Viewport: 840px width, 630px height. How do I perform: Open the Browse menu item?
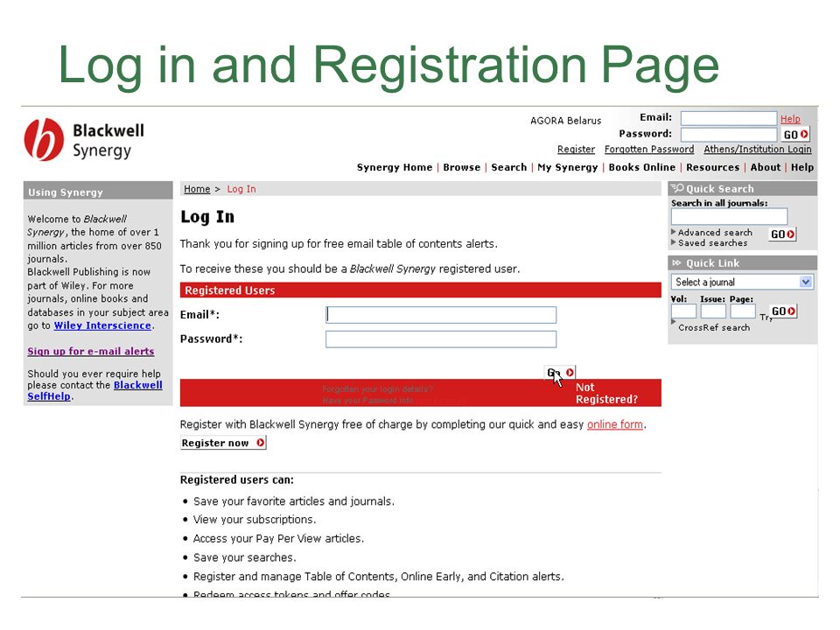[x=462, y=167]
